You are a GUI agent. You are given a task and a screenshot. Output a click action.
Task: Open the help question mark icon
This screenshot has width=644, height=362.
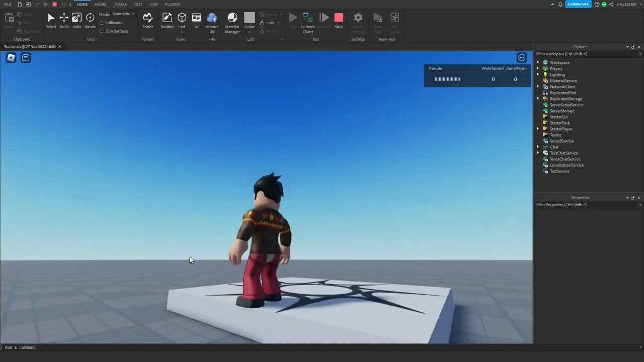click(x=597, y=4)
